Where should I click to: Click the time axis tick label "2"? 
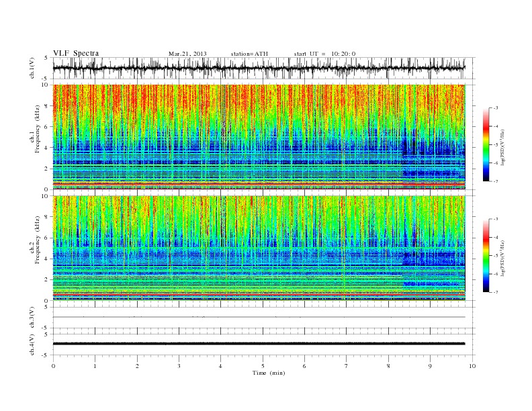(137, 366)
